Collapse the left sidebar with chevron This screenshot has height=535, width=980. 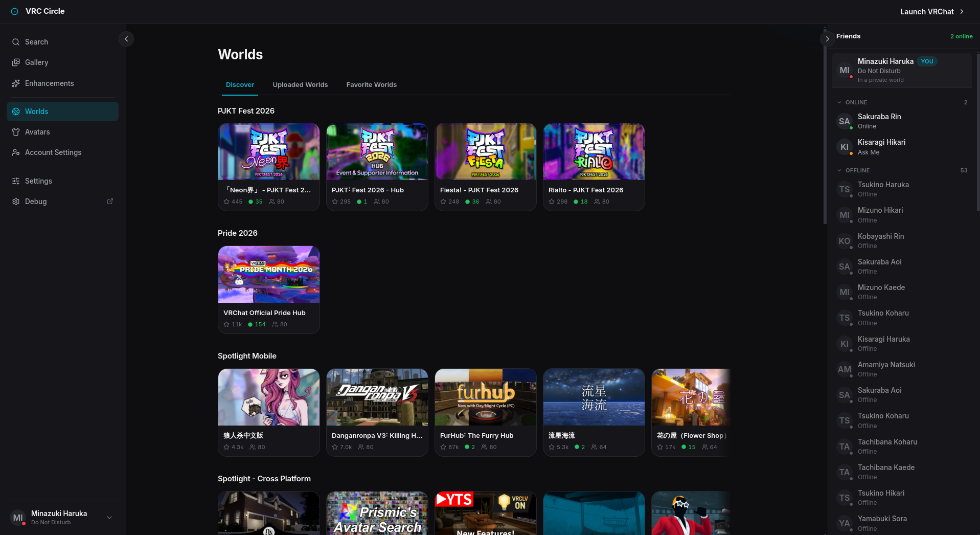126,39
